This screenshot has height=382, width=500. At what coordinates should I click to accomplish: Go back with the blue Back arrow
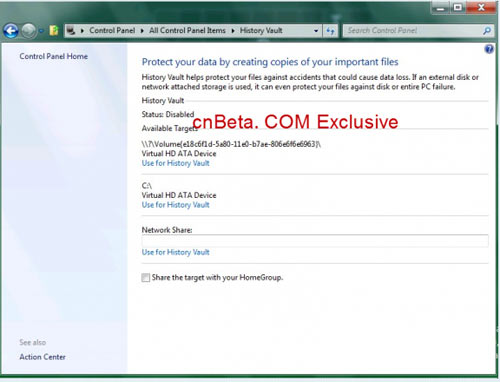coord(11,31)
